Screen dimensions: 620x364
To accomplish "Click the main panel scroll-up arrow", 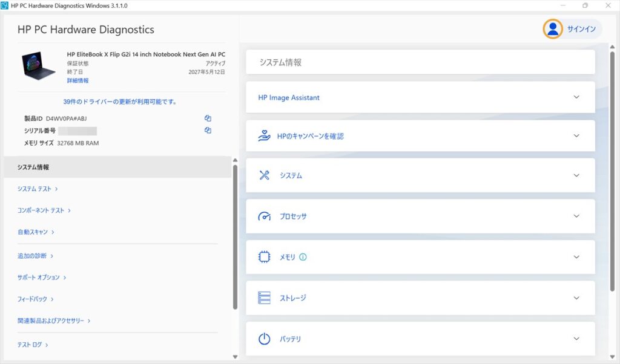I will point(612,47).
